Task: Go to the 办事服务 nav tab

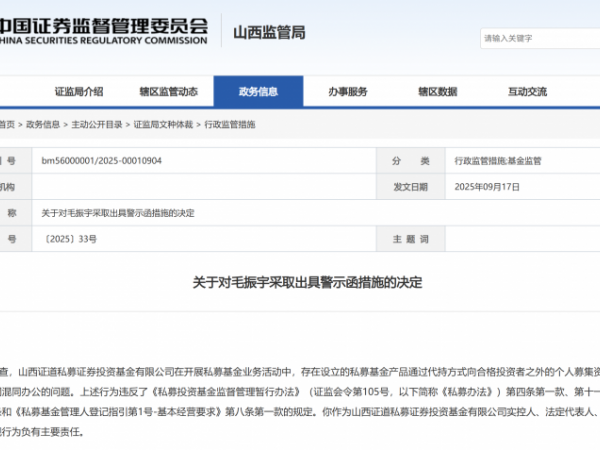Action: pyautogui.click(x=348, y=92)
